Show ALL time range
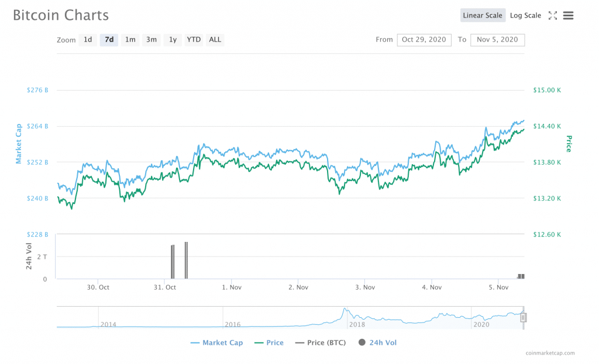This screenshot has width=599, height=364. click(215, 40)
